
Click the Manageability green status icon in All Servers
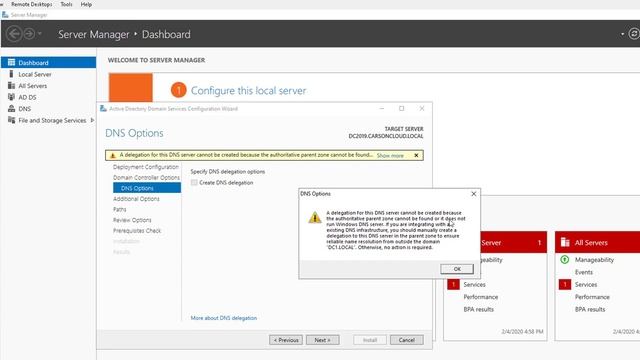565,260
